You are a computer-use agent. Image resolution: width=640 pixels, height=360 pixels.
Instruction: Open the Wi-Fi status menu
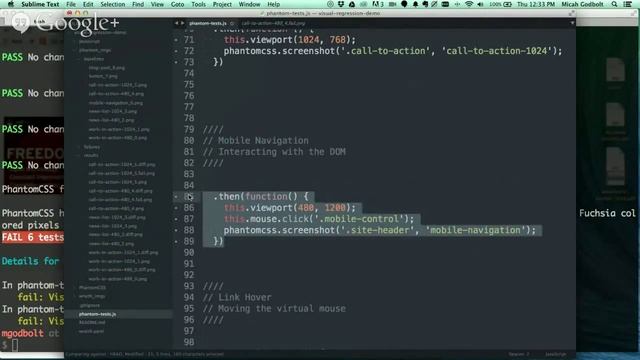point(469,4)
